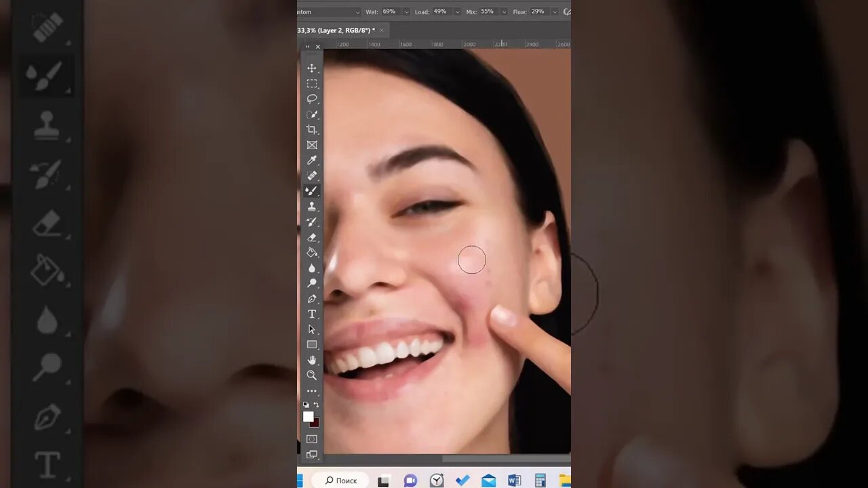Open the Mail app from taskbar
The width and height of the screenshot is (868, 488).
click(x=488, y=481)
